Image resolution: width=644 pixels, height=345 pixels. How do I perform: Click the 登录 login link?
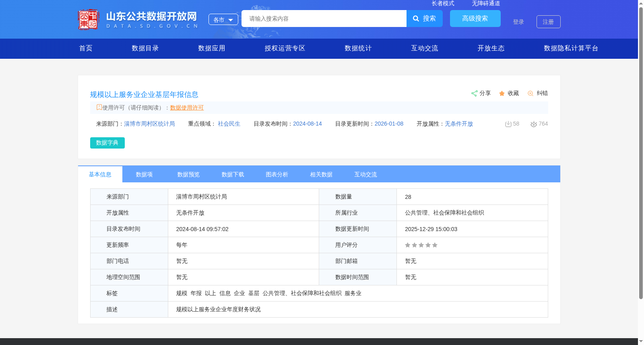(518, 22)
